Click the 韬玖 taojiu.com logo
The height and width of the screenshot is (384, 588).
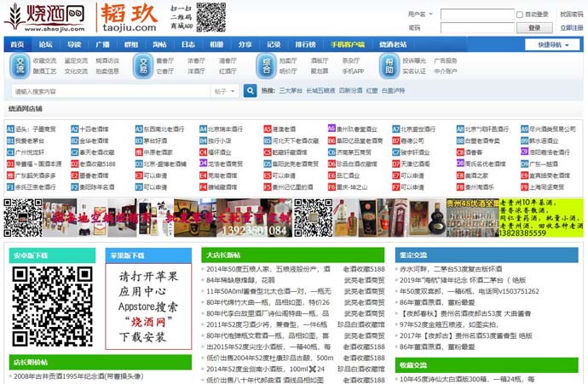129,17
